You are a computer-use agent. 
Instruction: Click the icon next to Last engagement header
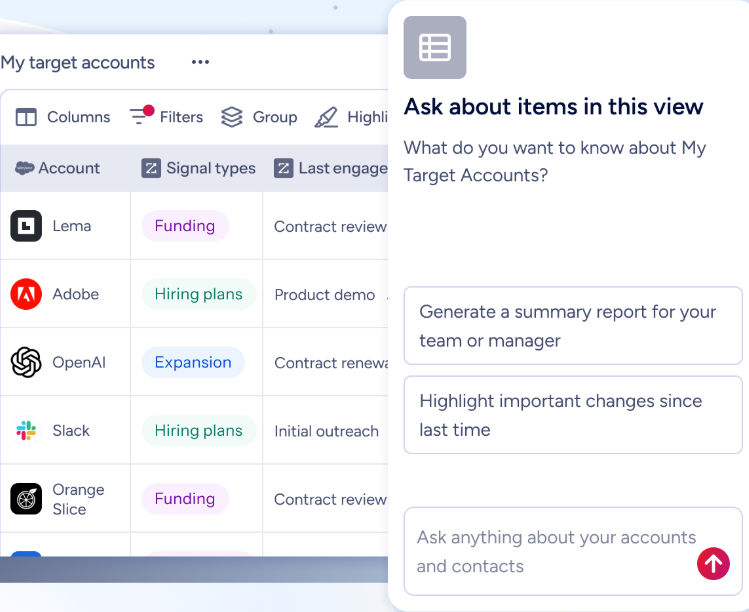pos(283,168)
